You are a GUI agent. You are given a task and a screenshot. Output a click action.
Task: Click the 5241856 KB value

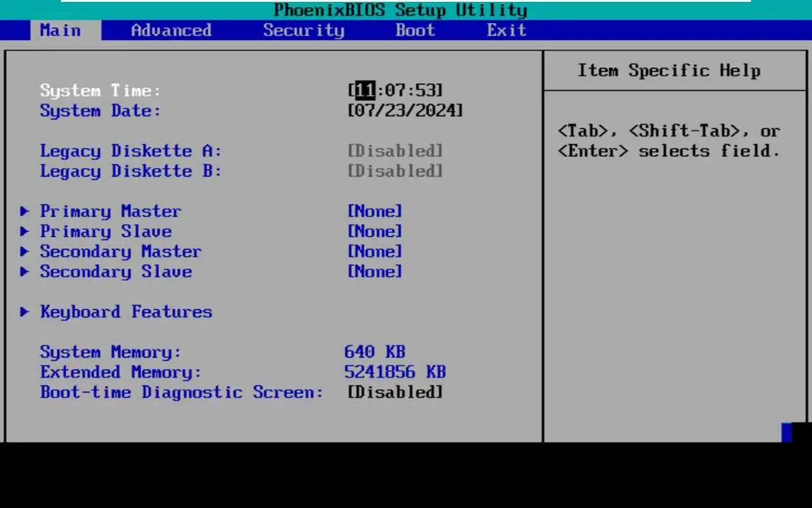tap(395, 373)
